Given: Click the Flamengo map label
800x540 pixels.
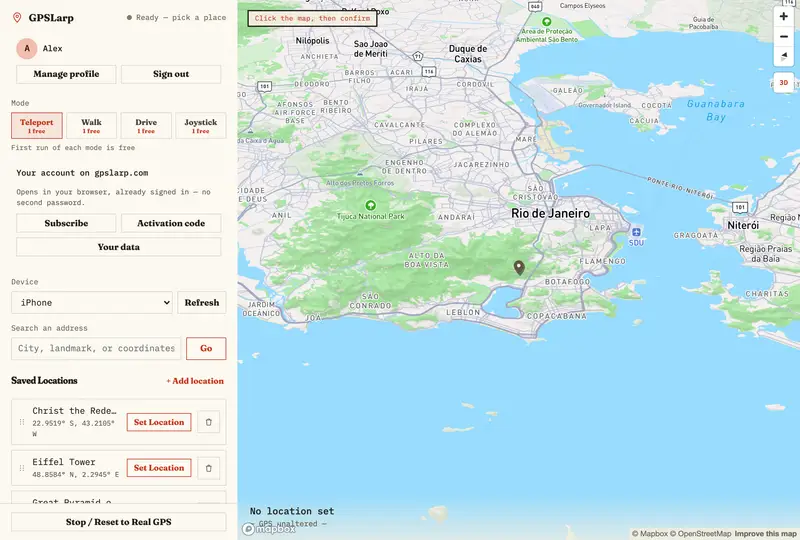Looking at the screenshot, I should [603, 261].
